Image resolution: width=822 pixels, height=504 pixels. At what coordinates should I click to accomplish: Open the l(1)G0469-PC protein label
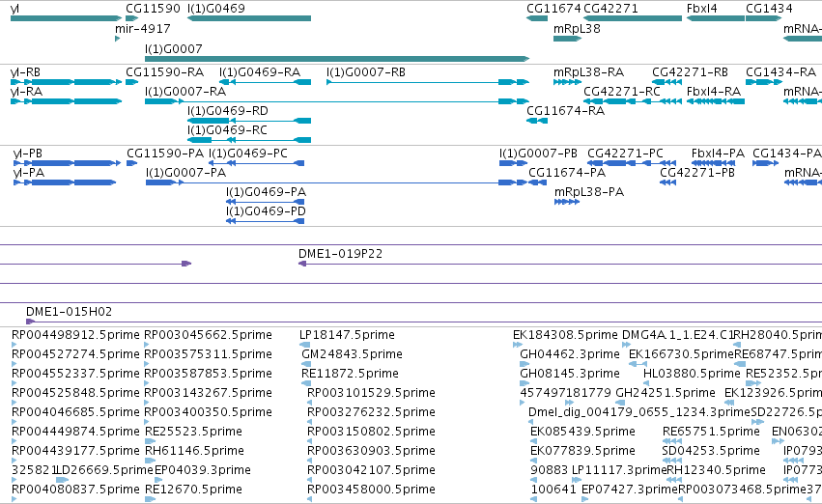[248, 154]
